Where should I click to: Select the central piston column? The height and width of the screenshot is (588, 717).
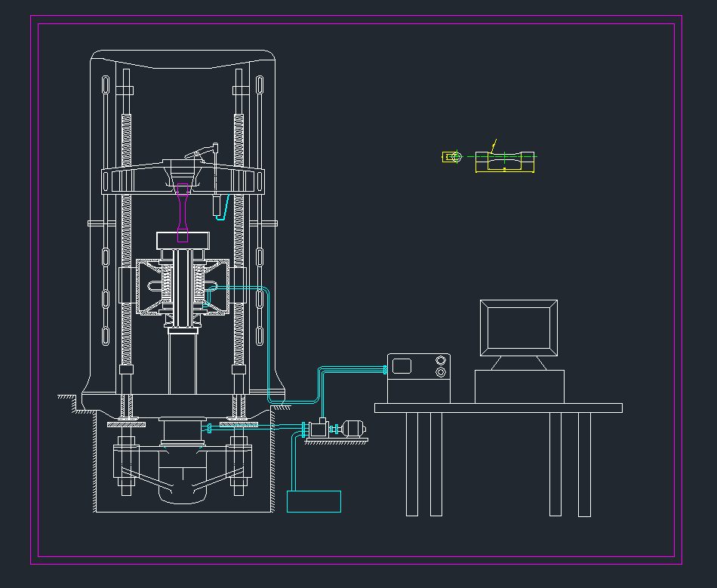[x=182, y=362]
